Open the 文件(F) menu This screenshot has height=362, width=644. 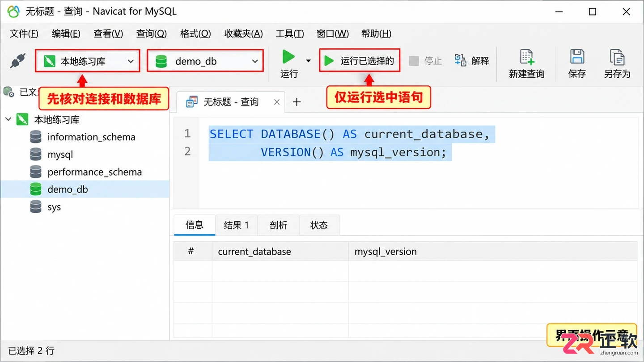[24, 34]
